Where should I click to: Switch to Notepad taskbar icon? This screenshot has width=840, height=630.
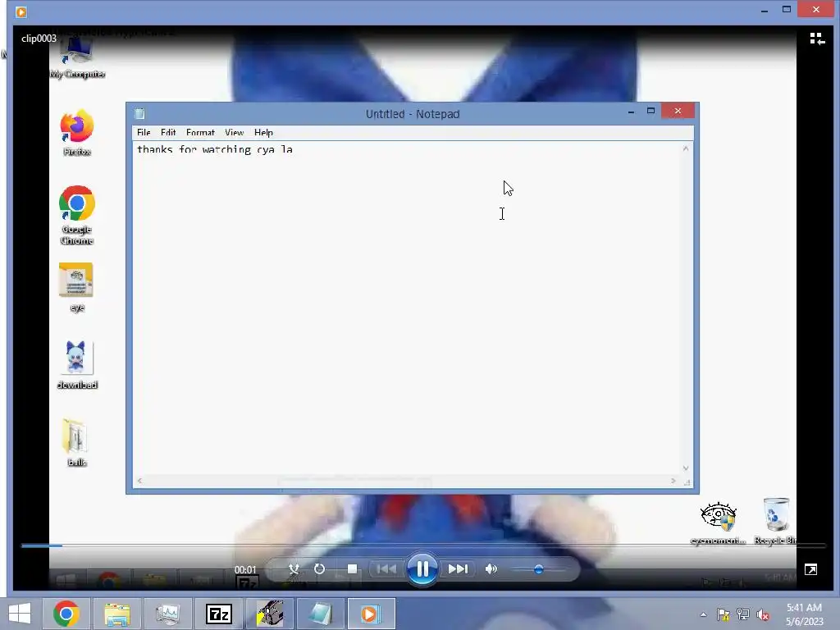pyautogui.click(x=321, y=614)
